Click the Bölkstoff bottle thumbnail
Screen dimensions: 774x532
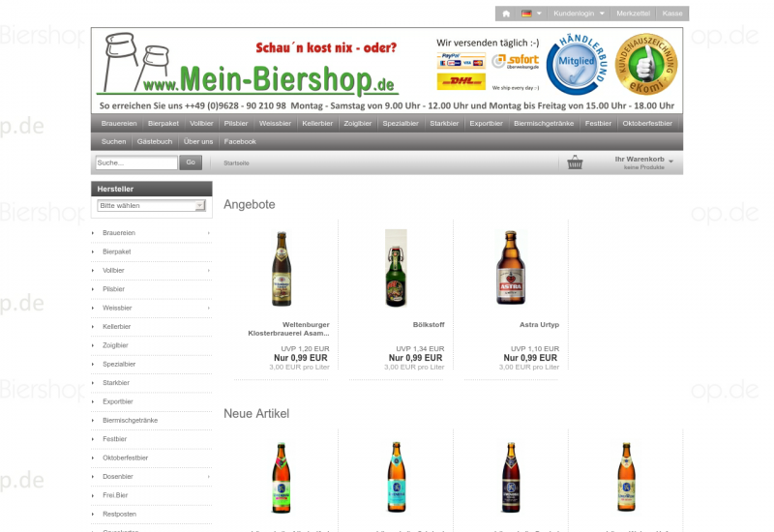[396, 268]
